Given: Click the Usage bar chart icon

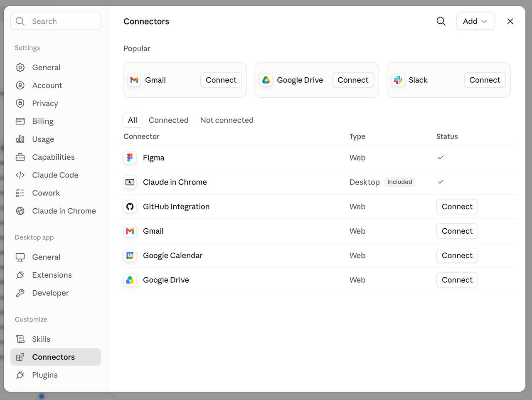Looking at the screenshot, I should (20, 139).
